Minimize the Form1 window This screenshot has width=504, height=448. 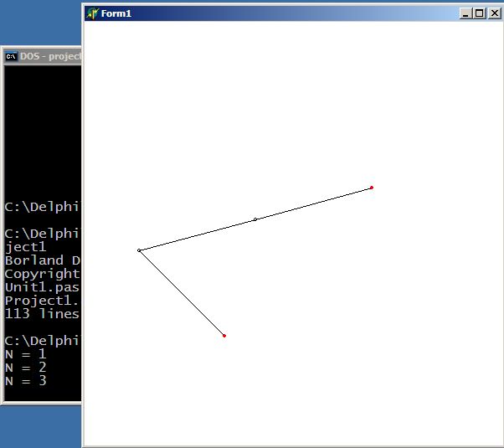(x=466, y=13)
